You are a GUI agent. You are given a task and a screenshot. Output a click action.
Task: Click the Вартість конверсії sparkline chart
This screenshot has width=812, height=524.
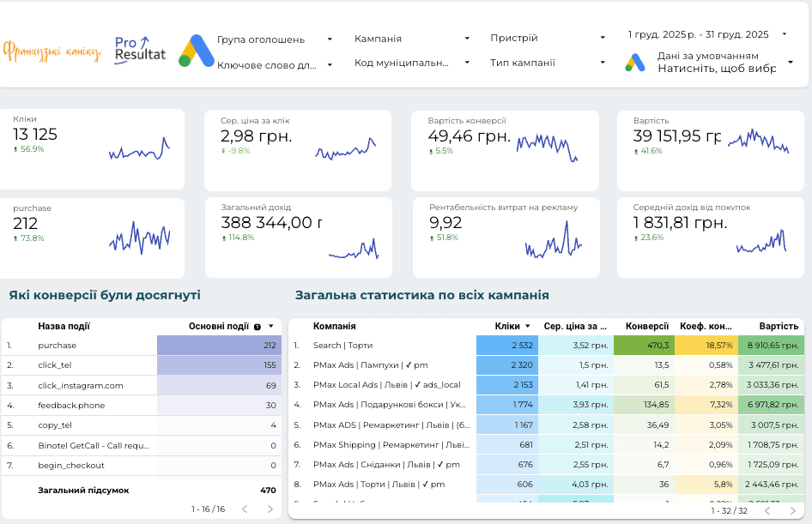coord(547,148)
